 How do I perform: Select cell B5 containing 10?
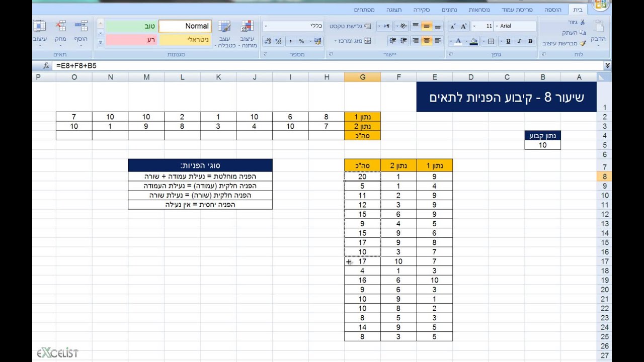click(x=542, y=145)
